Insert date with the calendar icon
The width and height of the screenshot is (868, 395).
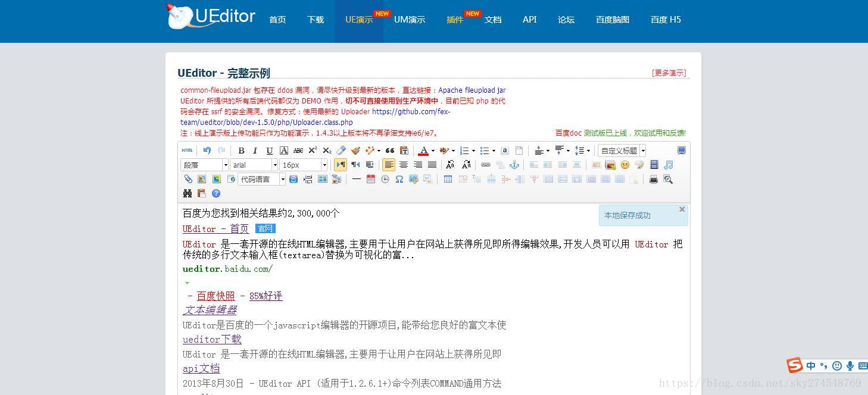coord(371,179)
